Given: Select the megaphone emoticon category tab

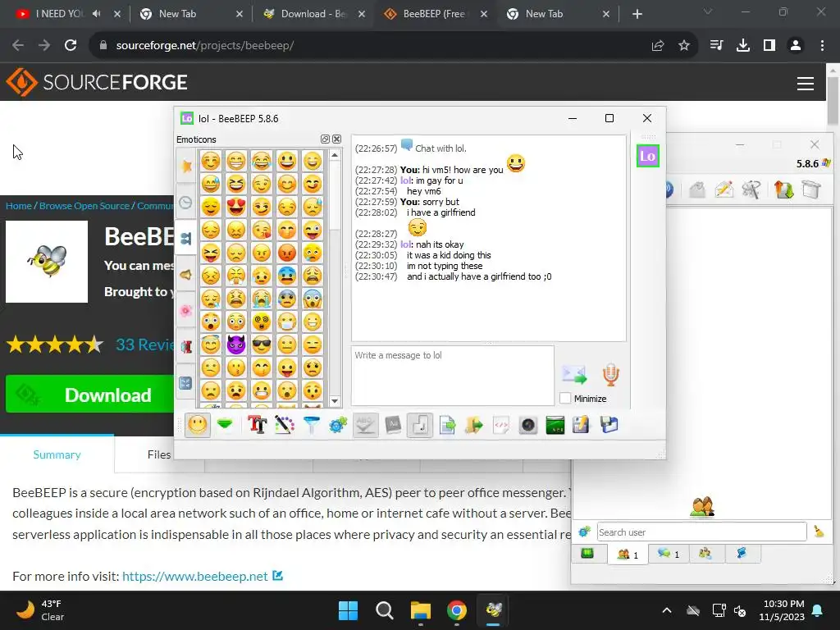Looking at the screenshot, I should coord(186,275).
